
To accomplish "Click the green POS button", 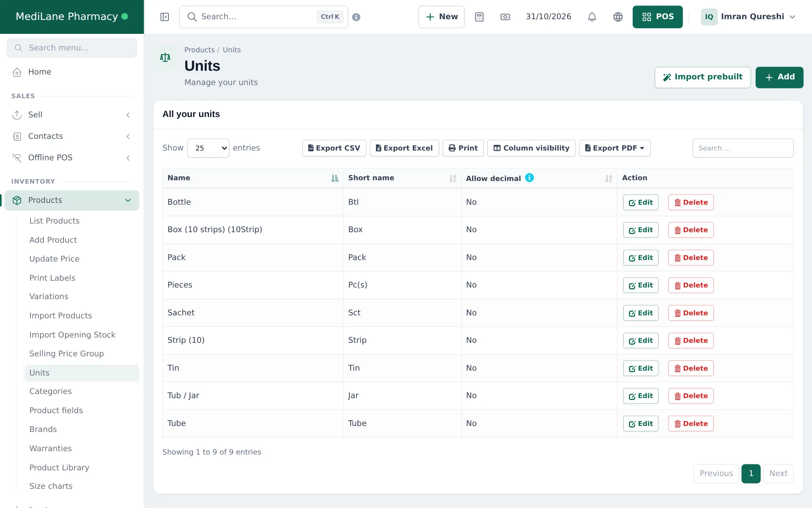I will (657, 17).
